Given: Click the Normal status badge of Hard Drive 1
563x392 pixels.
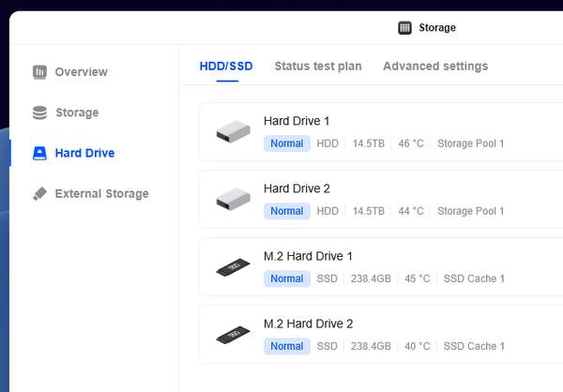Looking at the screenshot, I should [287, 143].
